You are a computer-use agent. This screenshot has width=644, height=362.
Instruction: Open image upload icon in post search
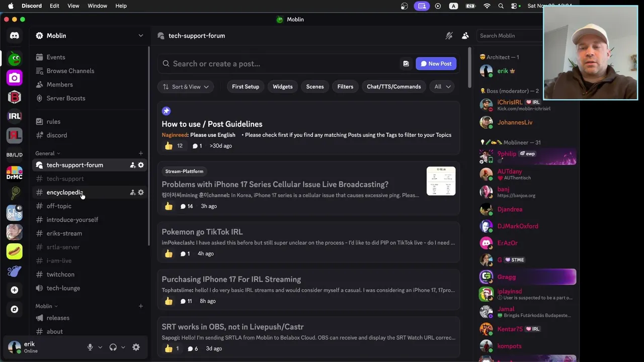(406, 63)
